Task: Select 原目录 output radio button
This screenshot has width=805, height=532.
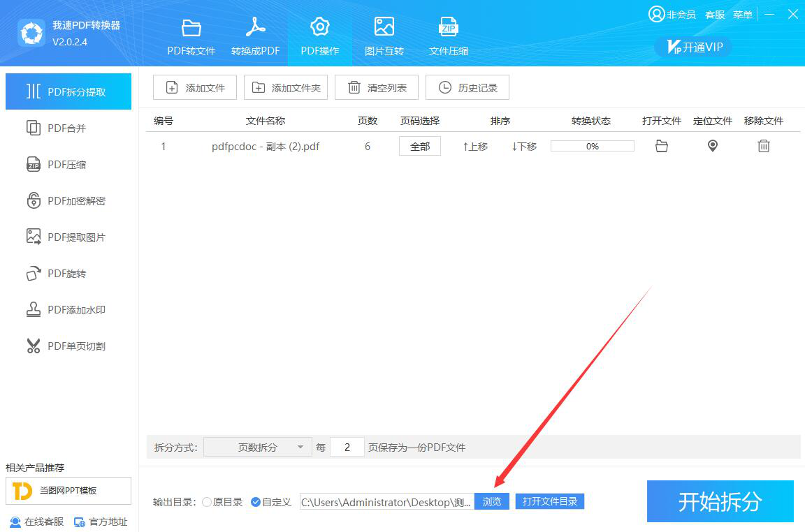Action: click(207, 502)
